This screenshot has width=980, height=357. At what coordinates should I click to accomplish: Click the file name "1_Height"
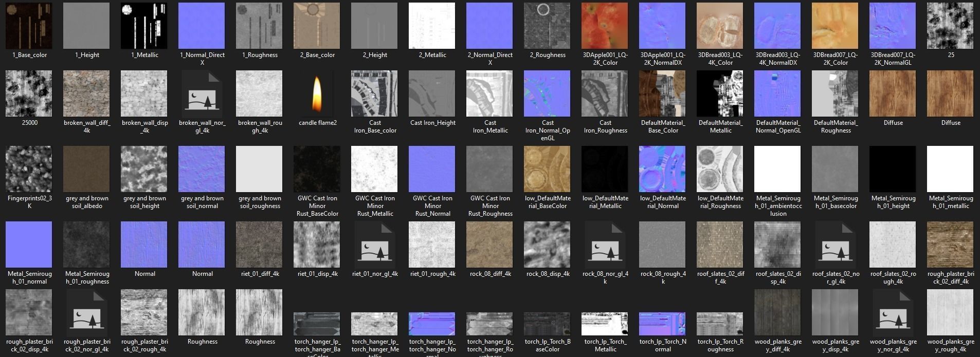pos(87,55)
